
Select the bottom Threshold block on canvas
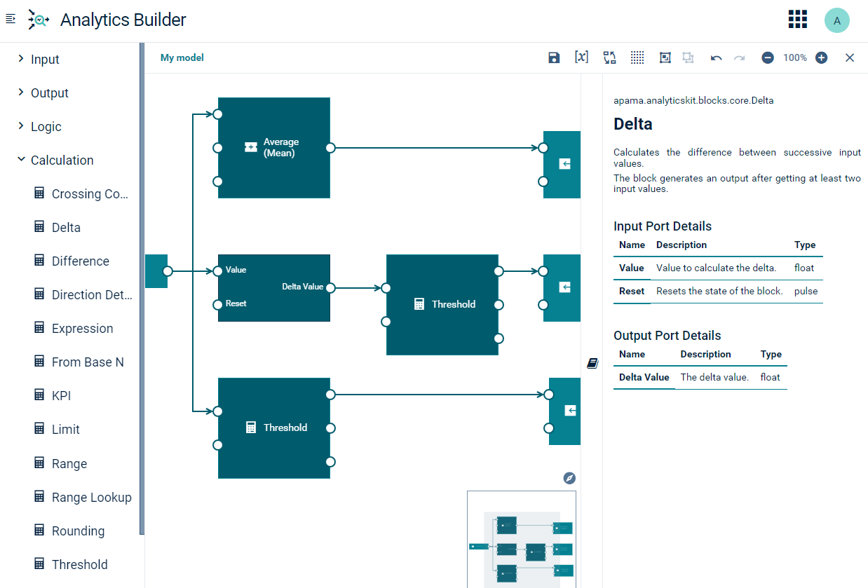[274, 428]
